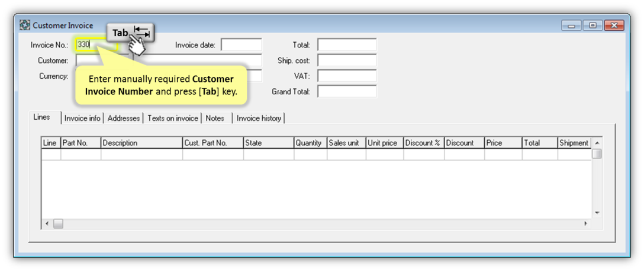The height and width of the screenshot is (271, 644).
Task: Open the Invoice info tab
Action: point(82,119)
